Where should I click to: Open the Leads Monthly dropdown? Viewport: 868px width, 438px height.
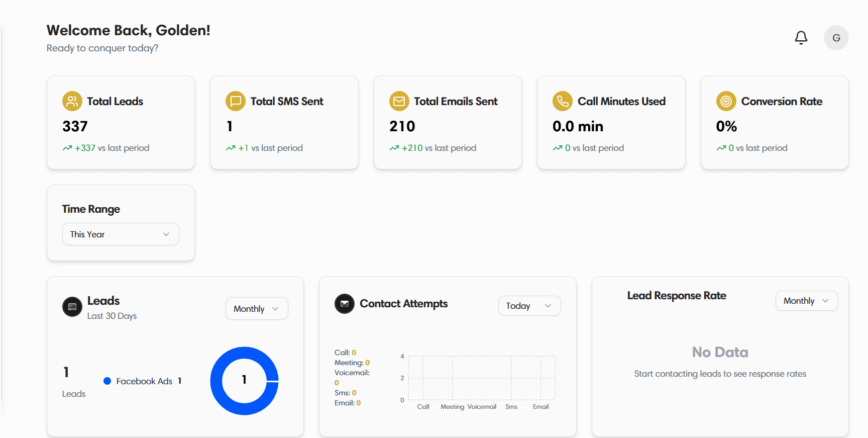click(x=257, y=309)
